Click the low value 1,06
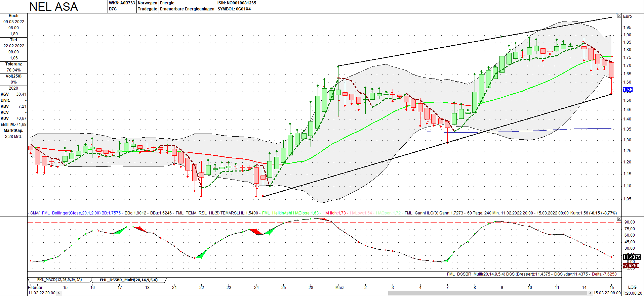The width and height of the screenshot is (644, 296). click(x=14, y=58)
